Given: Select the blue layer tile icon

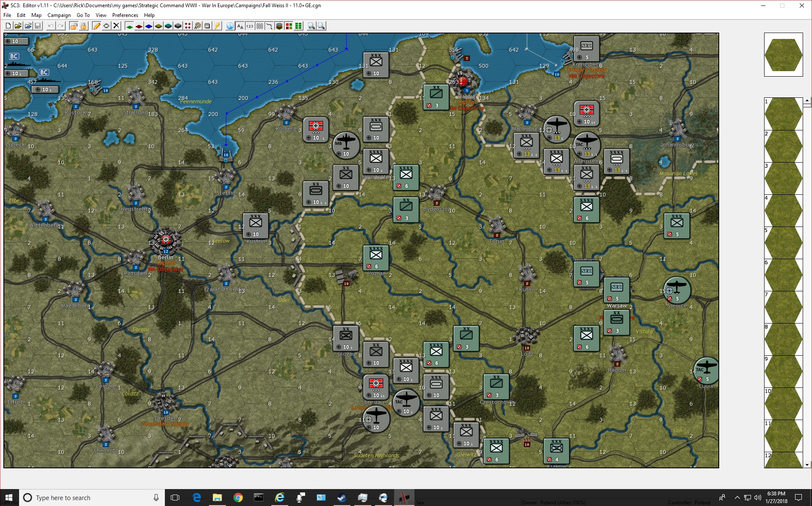Looking at the screenshot, I should pos(149,26).
